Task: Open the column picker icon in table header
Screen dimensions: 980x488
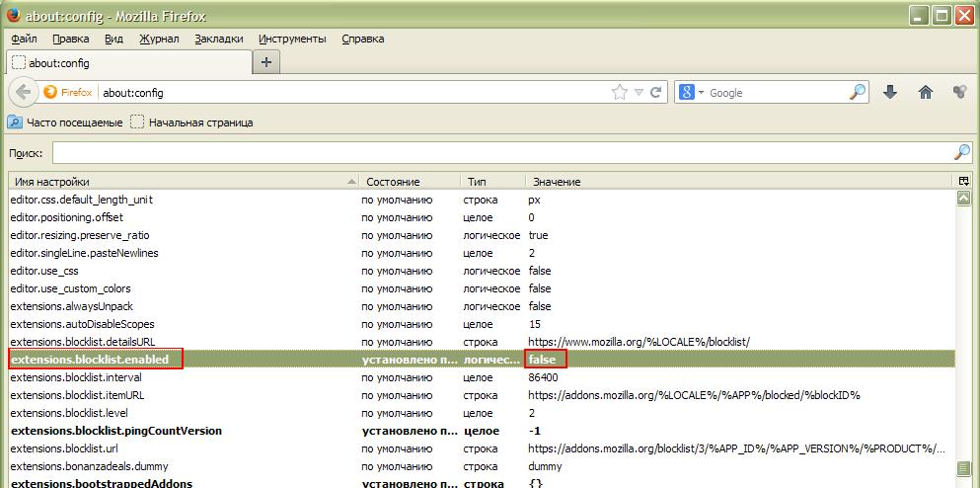Action: (x=964, y=182)
